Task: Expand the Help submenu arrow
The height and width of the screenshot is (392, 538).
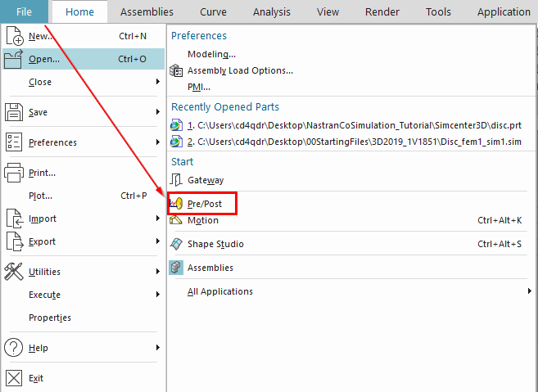Action: 157,348
